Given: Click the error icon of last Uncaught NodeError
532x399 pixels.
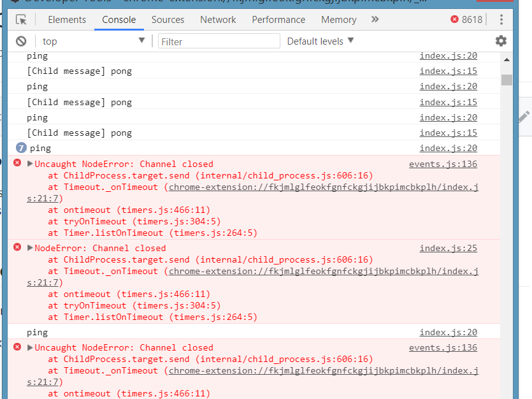Looking at the screenshot, I should 17,347.
